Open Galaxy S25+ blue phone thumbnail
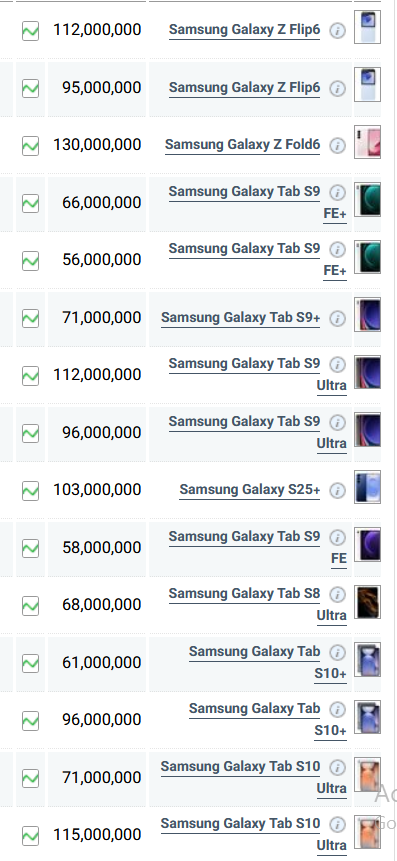This screenshot has height=861, width=397. pyautogui.click(x=367, y=487)
